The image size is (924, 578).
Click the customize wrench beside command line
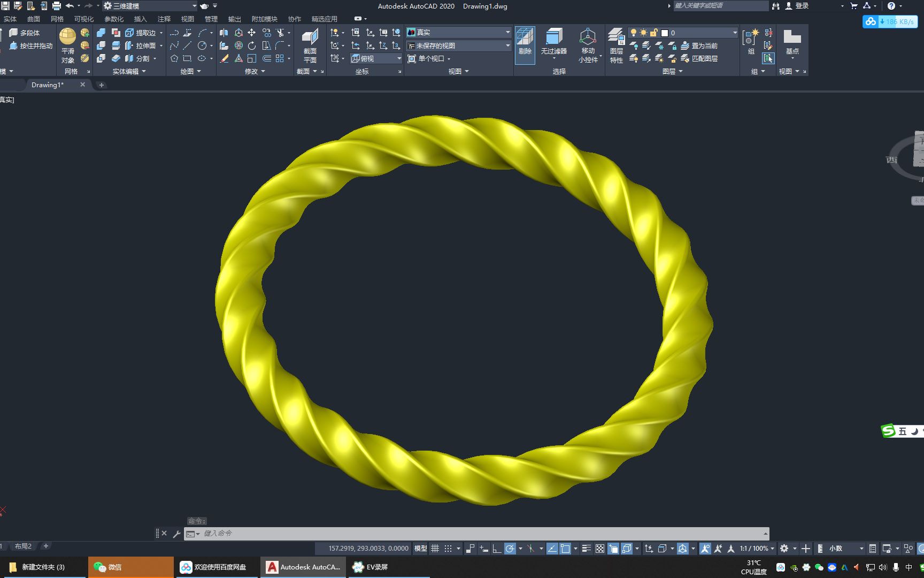tap(176, 534)
